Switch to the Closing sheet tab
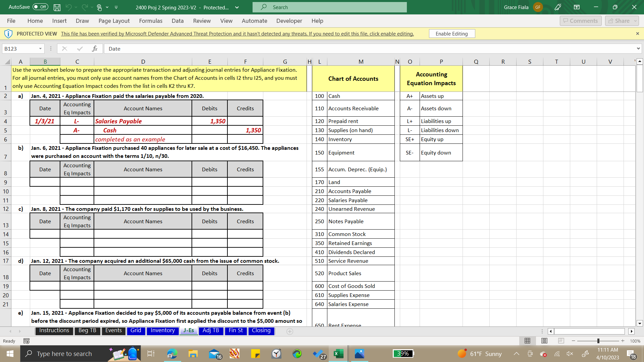 point(261,330)
